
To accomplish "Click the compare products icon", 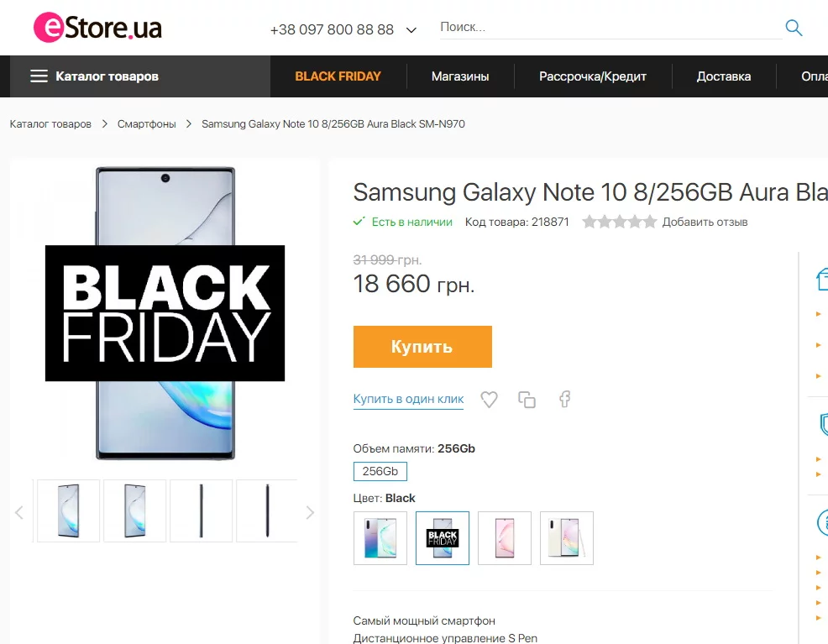I will [527, 400].
